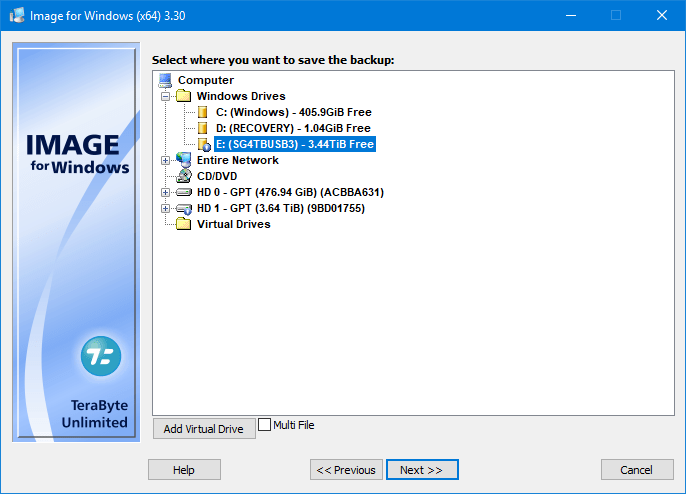Click the C: drive partition icon
Viewport: 686px width, 494px height.
point(203,112)
